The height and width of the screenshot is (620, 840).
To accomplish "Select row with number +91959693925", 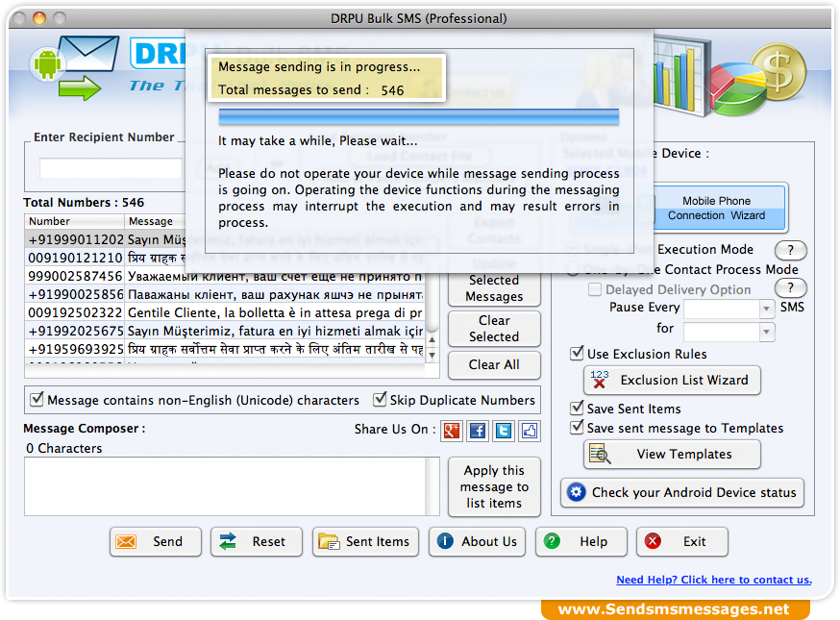I will pos(225,349).
